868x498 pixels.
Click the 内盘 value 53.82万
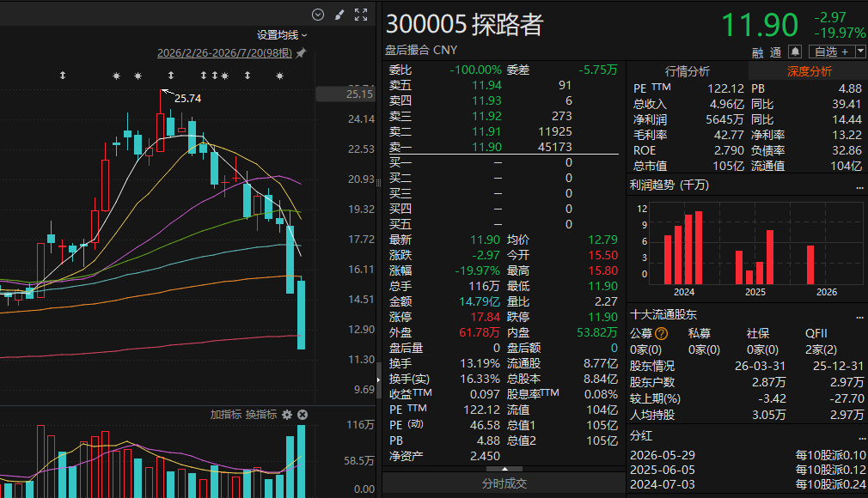(597, 332)
